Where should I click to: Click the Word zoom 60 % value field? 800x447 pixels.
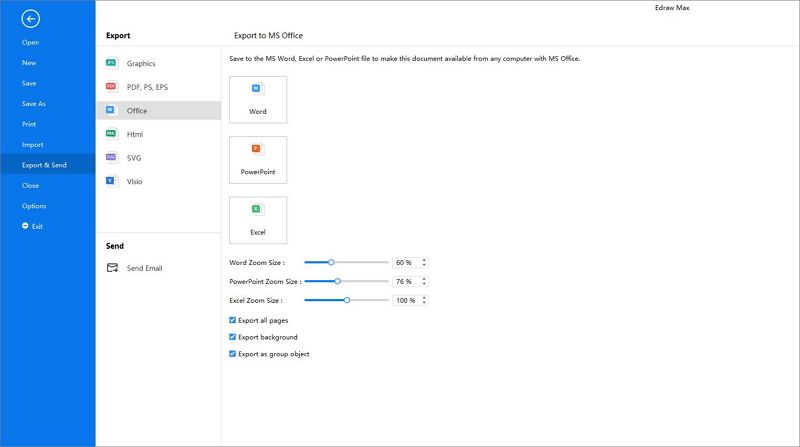(407, 262)
